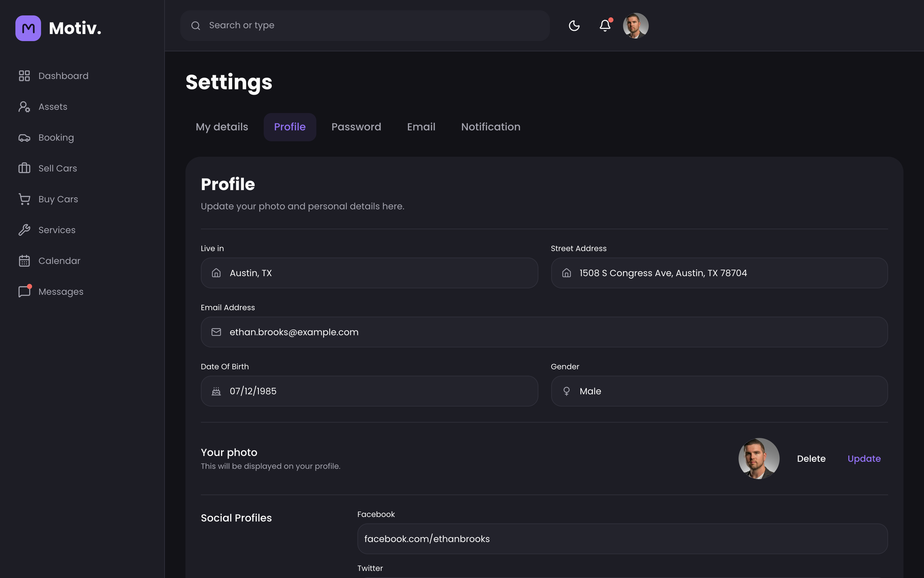Click the Motiv. brand name
The width and height of the screenshot is (924, 578).
pos(75,28)
